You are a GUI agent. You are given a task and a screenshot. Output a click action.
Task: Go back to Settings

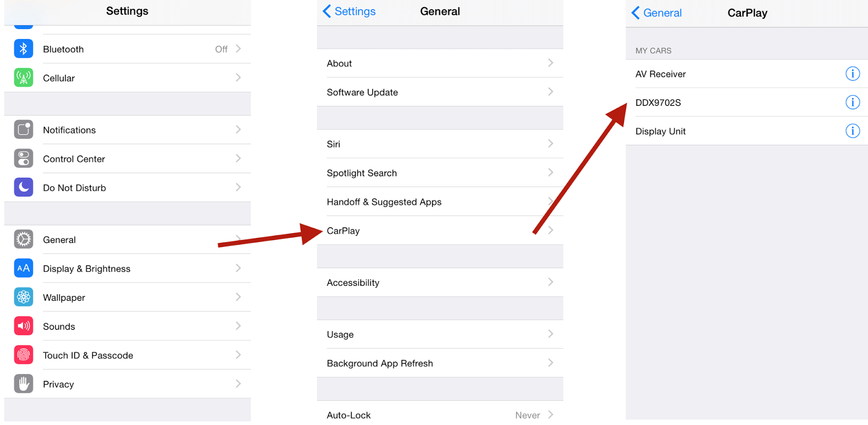pos(349,12)
